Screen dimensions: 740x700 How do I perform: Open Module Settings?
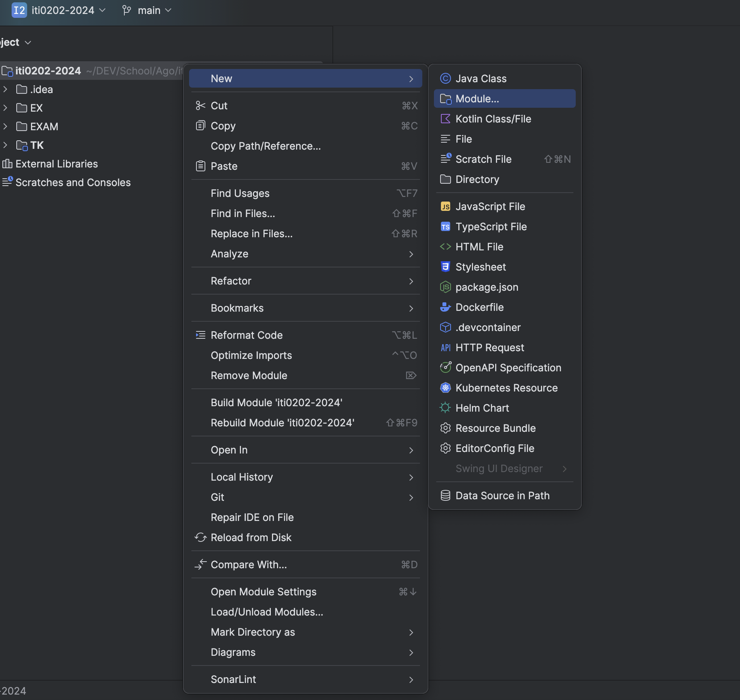click(x=263, y=592)
